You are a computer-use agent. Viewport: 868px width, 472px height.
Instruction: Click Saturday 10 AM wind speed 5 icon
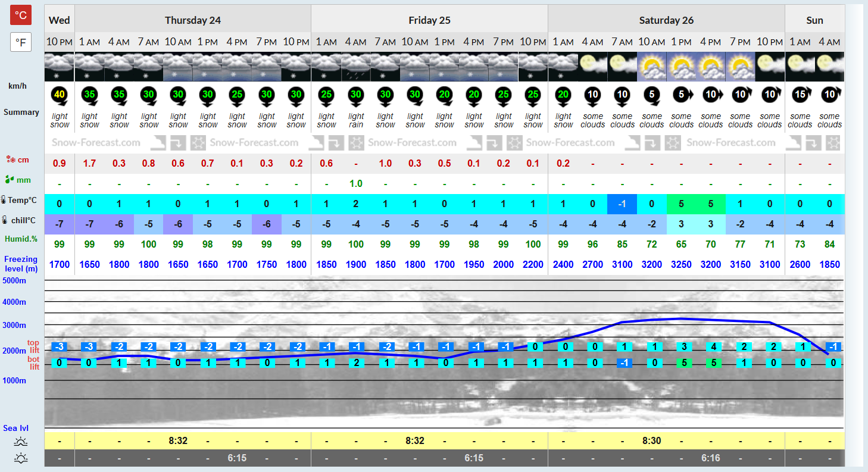(x=651, y=94)
